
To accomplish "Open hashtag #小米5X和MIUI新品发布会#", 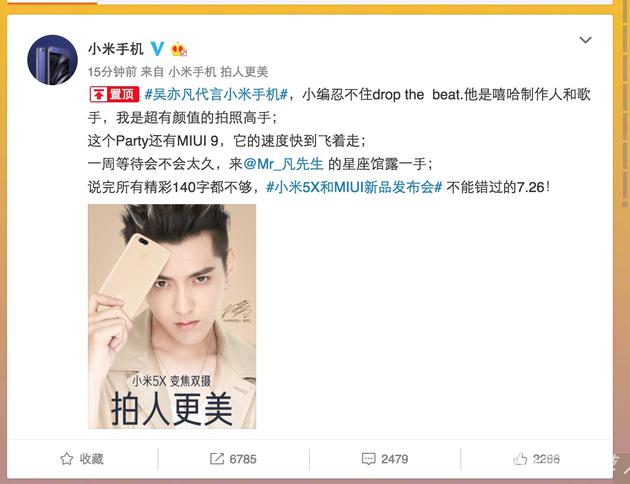I will pyautogui.click(x=354, y=187).
